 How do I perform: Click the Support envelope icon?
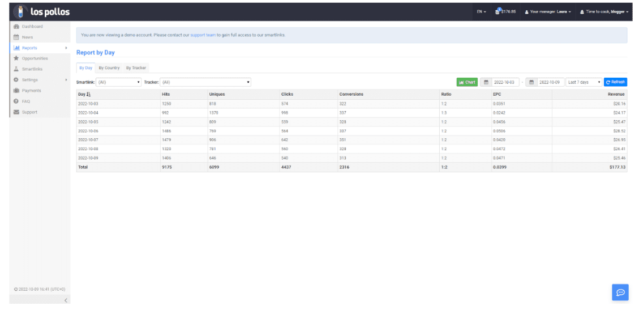[x=16, y=112]
